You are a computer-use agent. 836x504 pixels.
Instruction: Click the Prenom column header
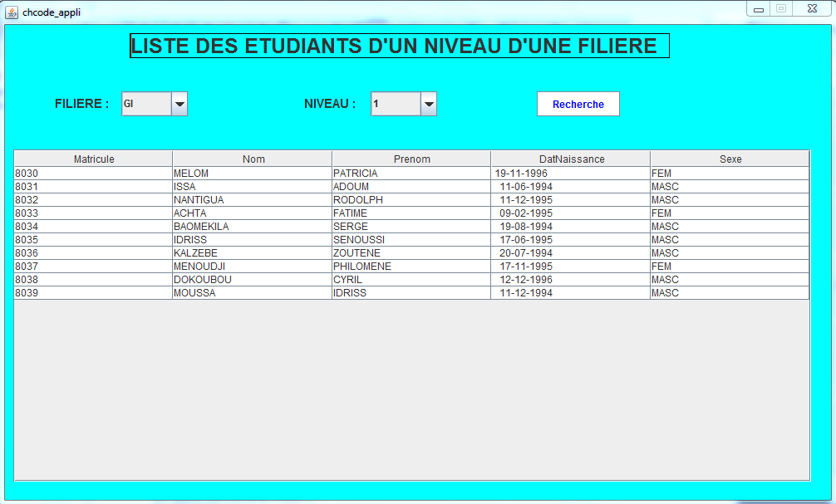(411, 159)
